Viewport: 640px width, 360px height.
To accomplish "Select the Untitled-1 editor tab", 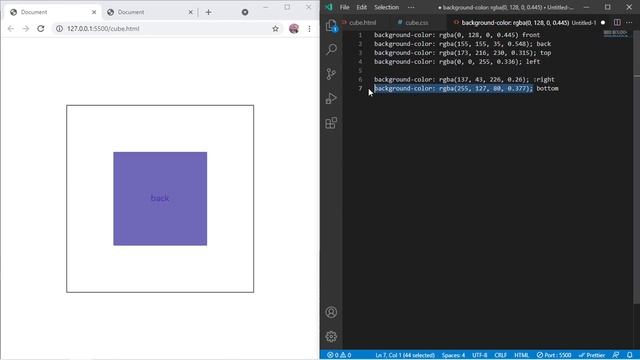I will [529, 22].
